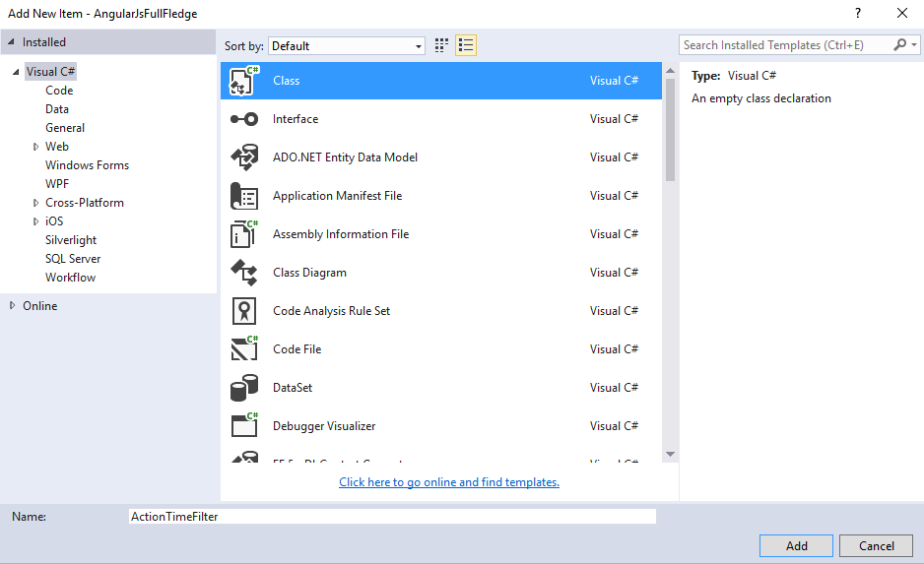Expand the iOS tree node
924x564 pixels.
coord(35,221)
